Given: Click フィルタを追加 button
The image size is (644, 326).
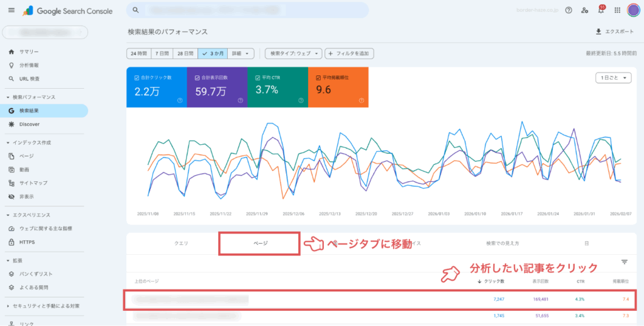Looking at the screenshot, I should tap(349, 53).
